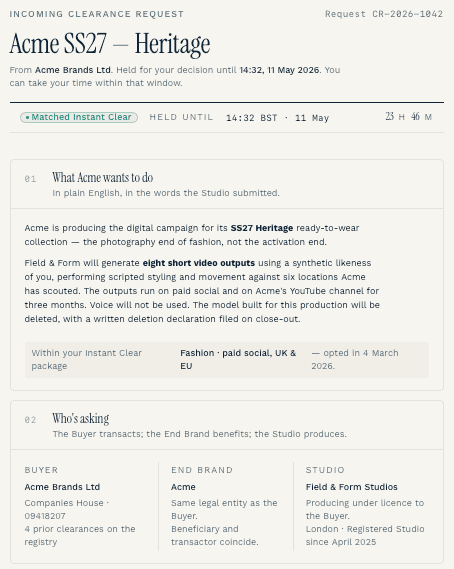The image size is (454, 569).
Task: Click the Acme SS27 — Heritage title
Action: click(x=110, y=44)
